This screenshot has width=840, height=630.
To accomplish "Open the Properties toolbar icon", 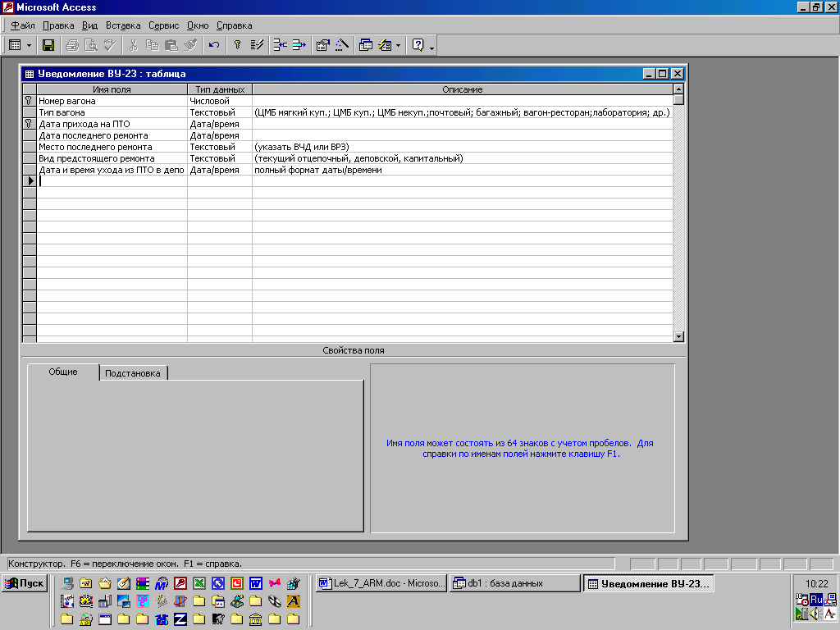I will tap(322, 46).
